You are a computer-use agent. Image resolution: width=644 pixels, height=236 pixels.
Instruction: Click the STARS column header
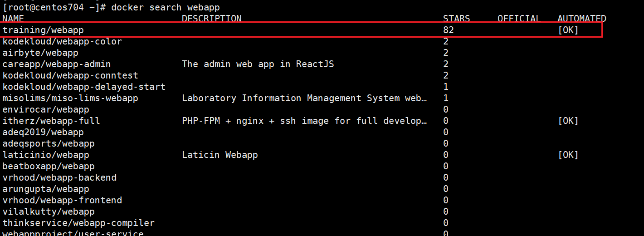457,19
